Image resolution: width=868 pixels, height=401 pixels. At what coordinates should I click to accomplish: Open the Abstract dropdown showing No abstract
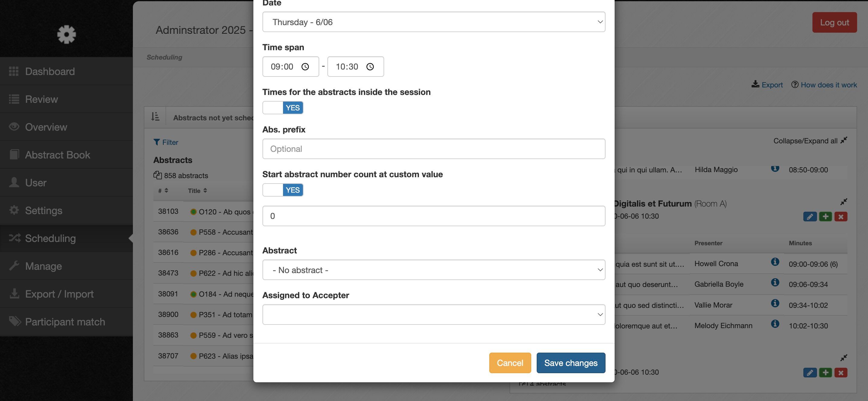[x=433, y=270]
